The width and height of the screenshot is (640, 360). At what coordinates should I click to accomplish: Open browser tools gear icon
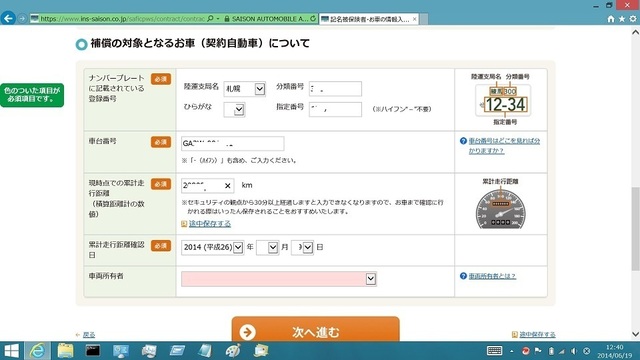coord(633,19)
